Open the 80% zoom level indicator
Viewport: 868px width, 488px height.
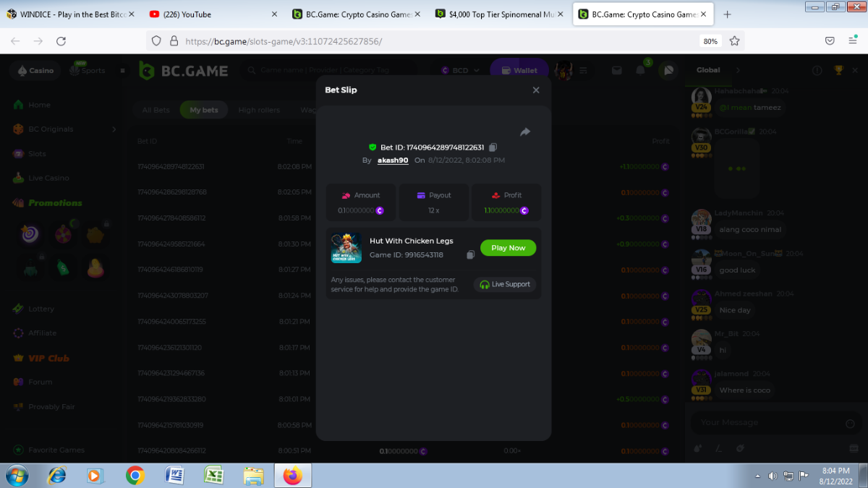(x=710, y=41)
